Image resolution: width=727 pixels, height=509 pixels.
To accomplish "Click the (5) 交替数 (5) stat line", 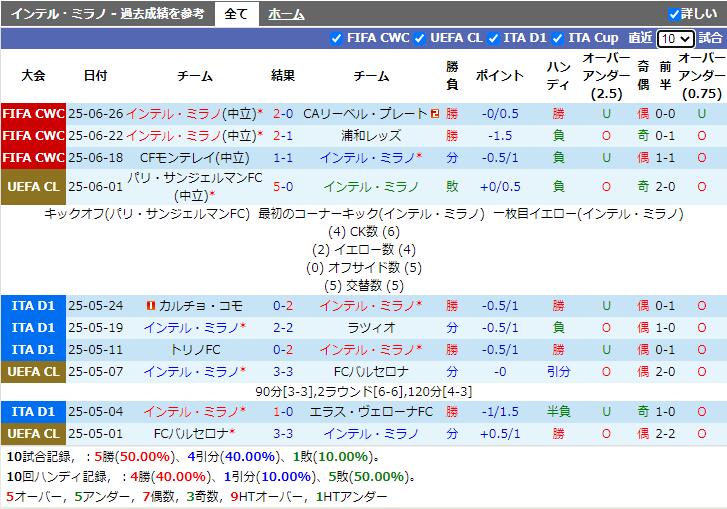I will click(364, 286).
